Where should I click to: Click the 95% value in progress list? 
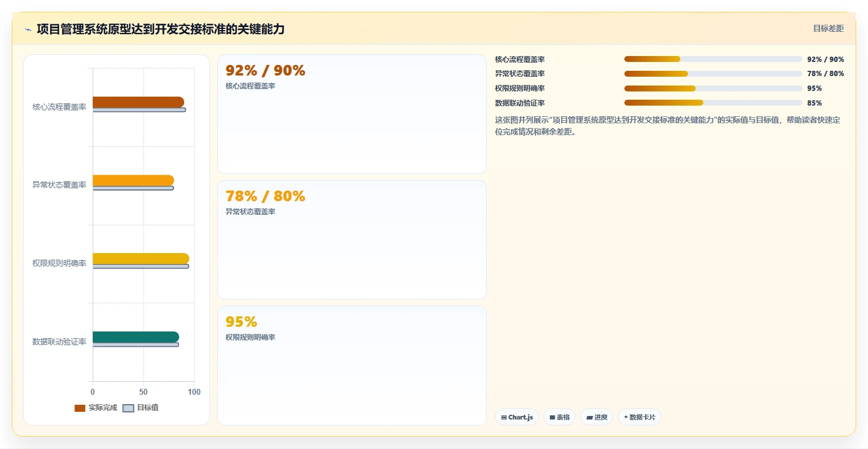(814, 89)
